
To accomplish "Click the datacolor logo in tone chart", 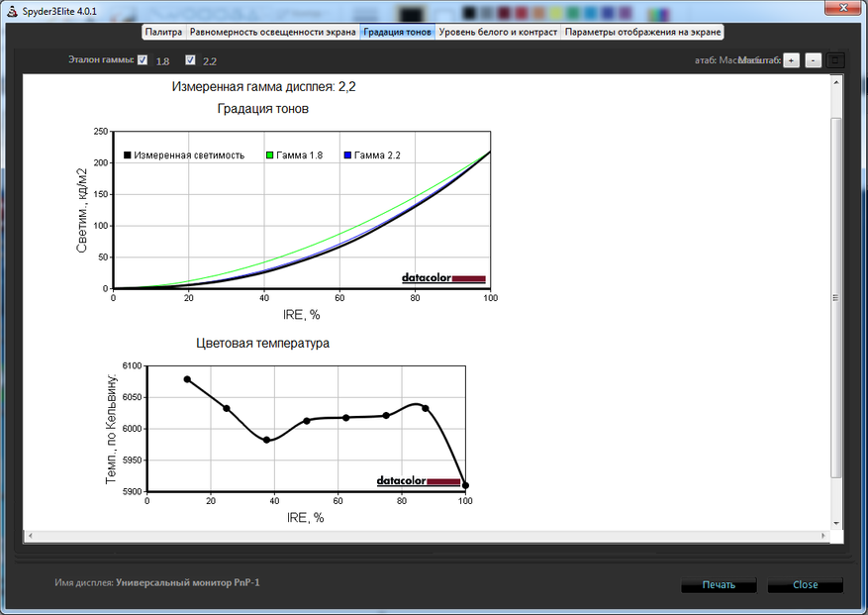I will [x=444, y=278].
